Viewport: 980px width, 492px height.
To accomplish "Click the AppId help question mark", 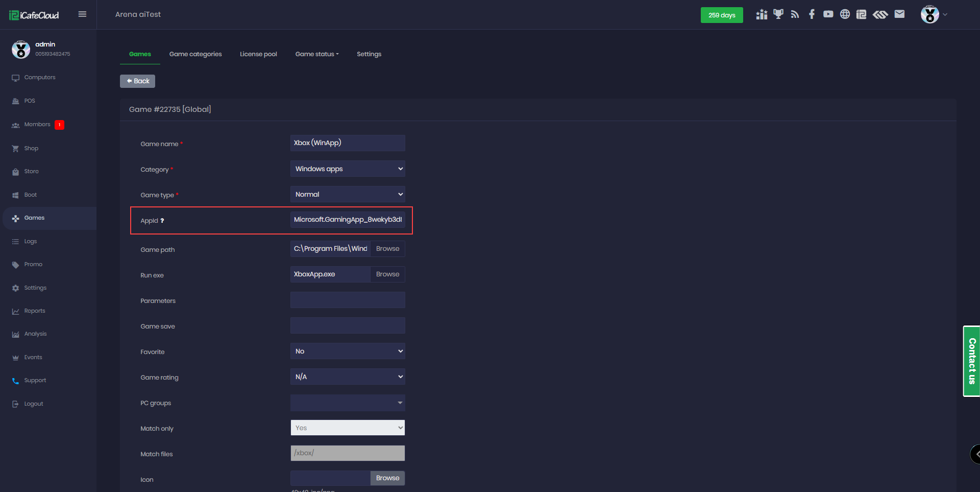I will (162, 221).
